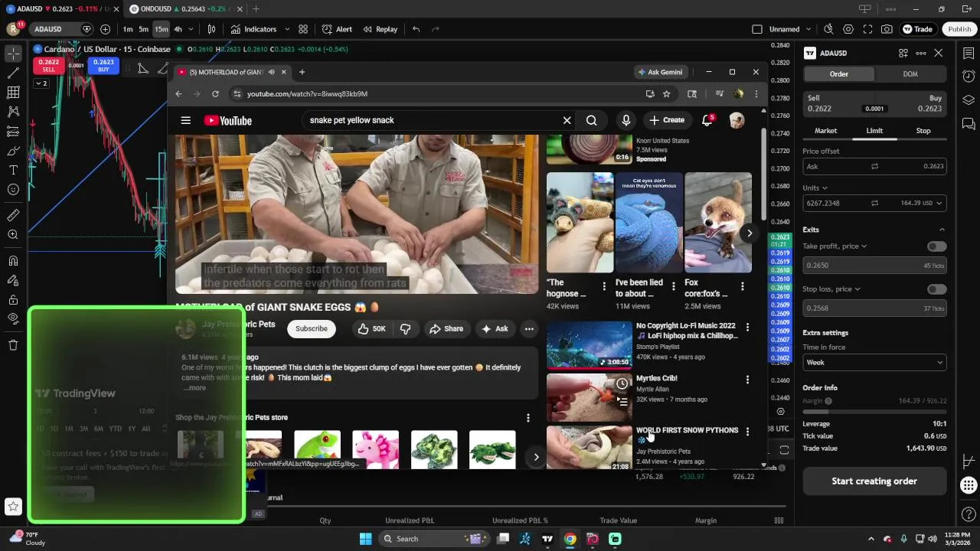Open candlestick chart style selector

coord(212,29)
